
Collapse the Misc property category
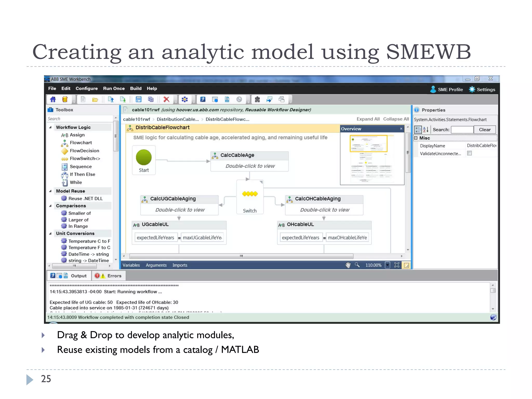[416, 138]
